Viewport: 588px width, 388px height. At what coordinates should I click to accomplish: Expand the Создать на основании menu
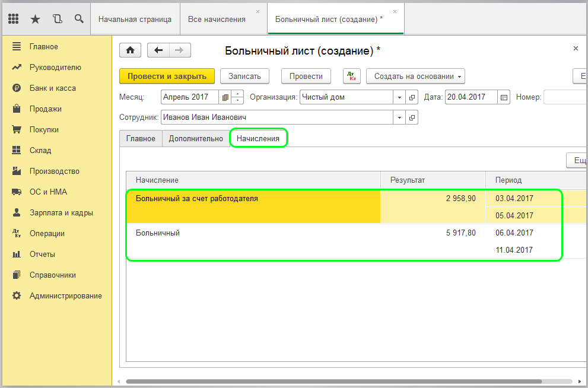(415, 76)
